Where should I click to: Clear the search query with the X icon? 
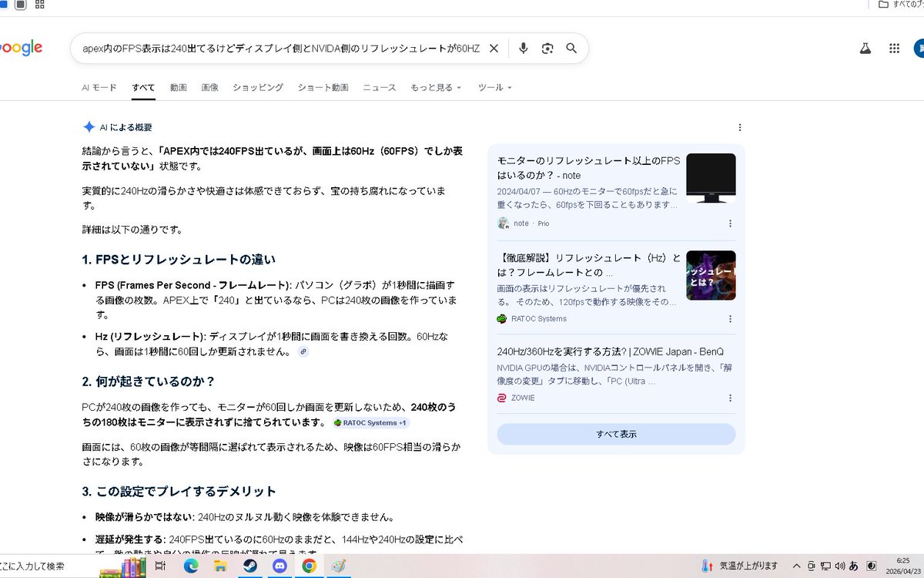(x=494, y=48)
